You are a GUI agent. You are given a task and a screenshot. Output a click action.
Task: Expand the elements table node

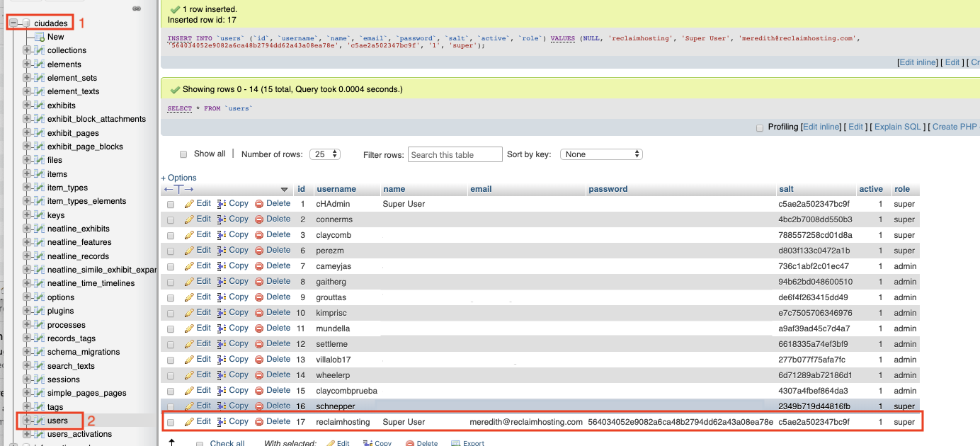coord(27,64)
